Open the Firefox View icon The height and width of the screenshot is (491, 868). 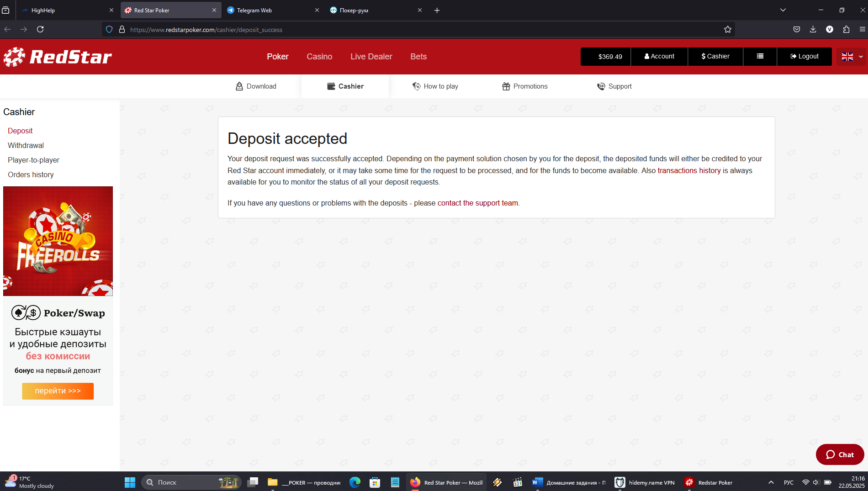(6, 10)
